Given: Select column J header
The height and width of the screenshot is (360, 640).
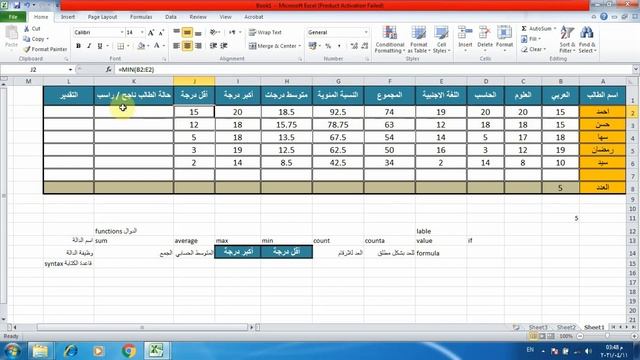Looking at the screenshot, I should click(194, 81).
